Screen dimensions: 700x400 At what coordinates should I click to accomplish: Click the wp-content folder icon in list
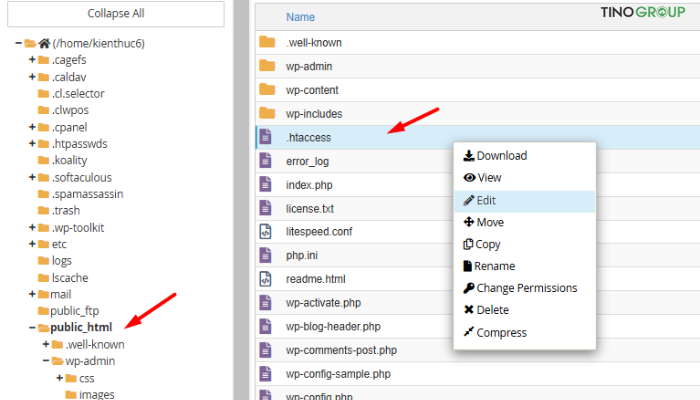(267, 89)
